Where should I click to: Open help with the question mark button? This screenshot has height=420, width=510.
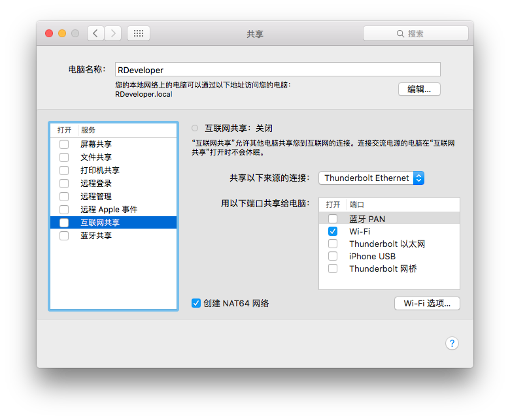point(452,344)
